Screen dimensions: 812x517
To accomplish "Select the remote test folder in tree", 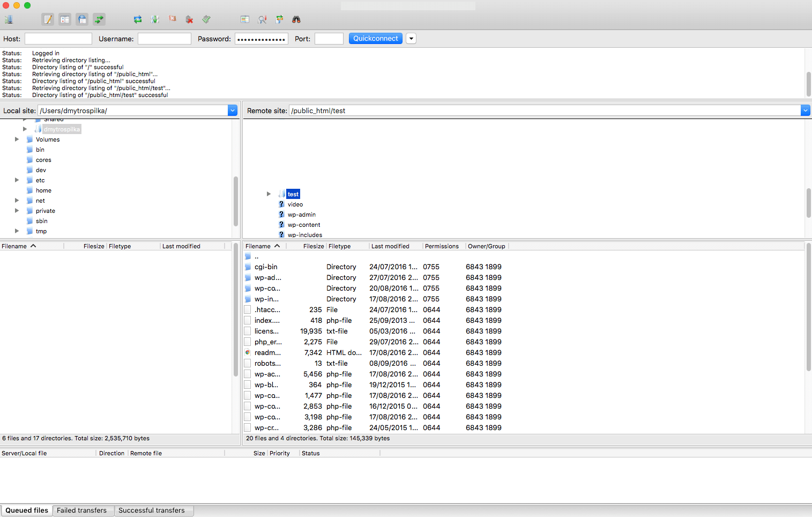I will [293, 194].
